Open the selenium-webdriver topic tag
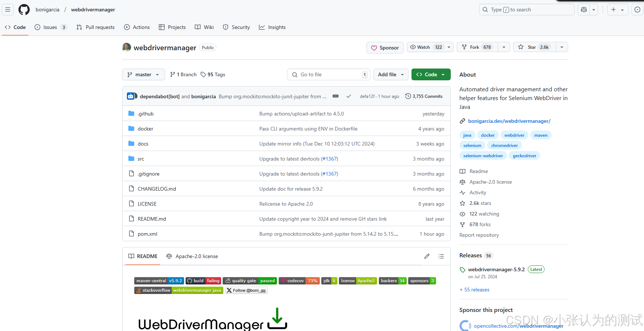This screenshot has height=331, width=644. 483,156
